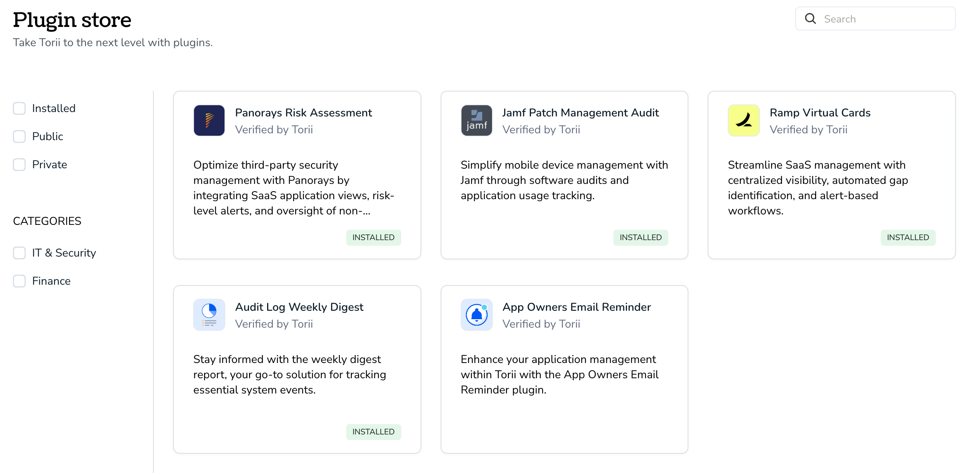Click the Panorays plugin logo icon
980x473 pixels.
click(x=209, y=120)
